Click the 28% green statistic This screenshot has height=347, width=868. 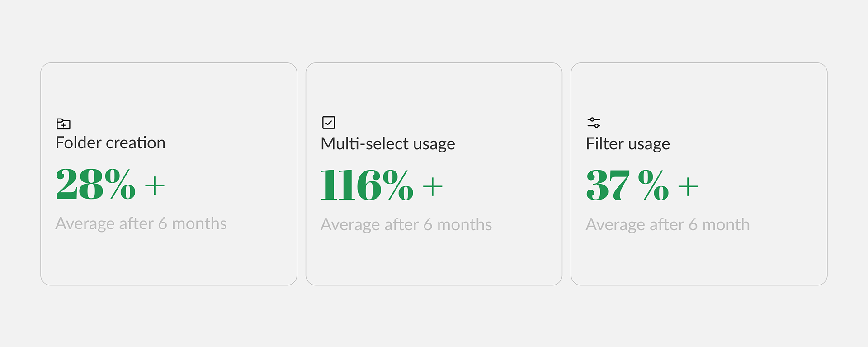[x=95, y=184]
